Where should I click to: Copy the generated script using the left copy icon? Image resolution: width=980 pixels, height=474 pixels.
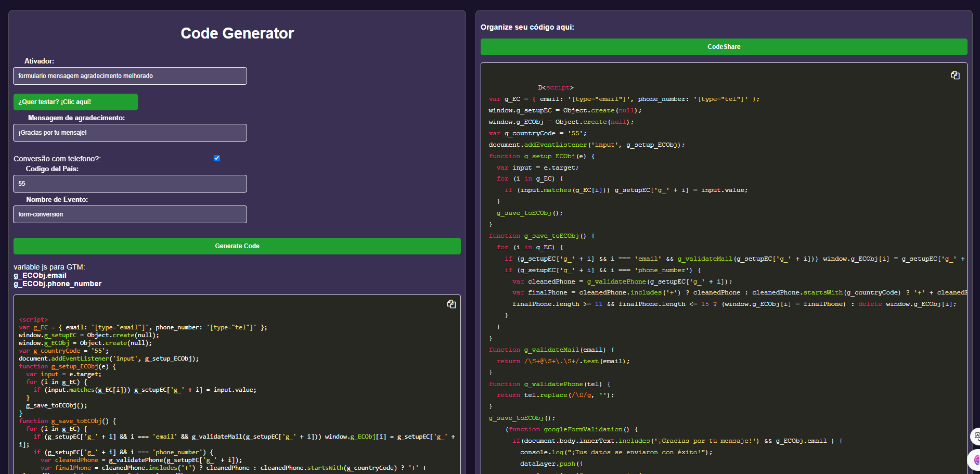tap(452, 304)
